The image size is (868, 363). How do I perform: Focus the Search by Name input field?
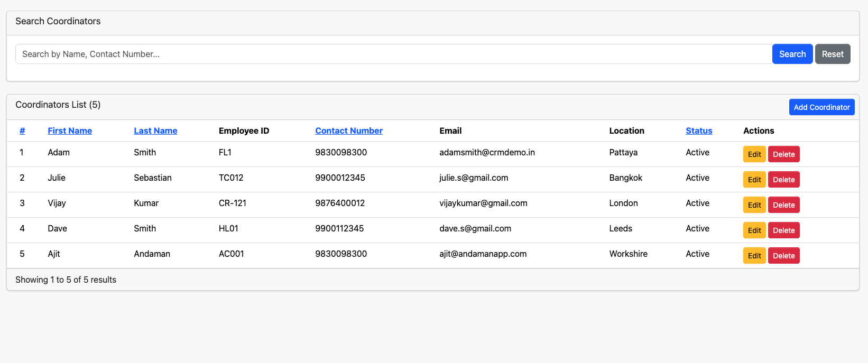click(x=394, y=54)
